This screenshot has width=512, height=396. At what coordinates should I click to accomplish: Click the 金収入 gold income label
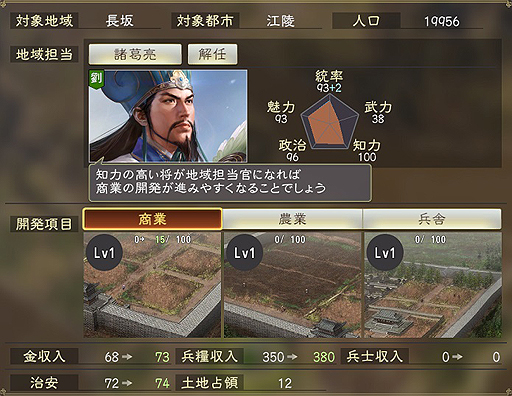click(44, 356)
